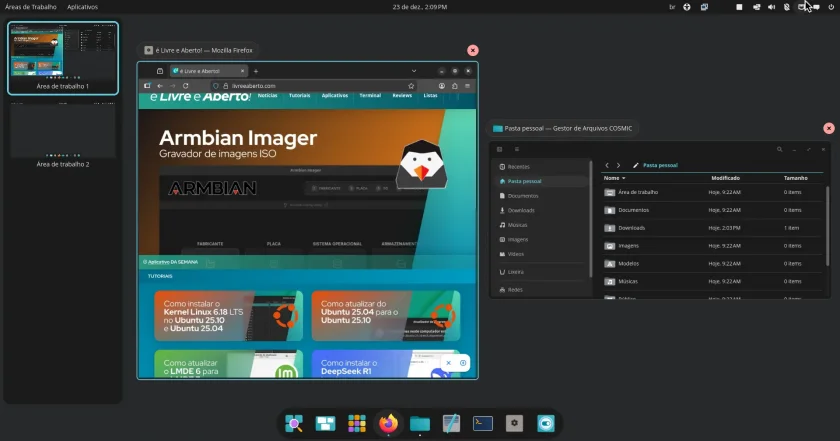
Task: Click the search icon in COSMIC Files
Action: (x=779, y=150)
